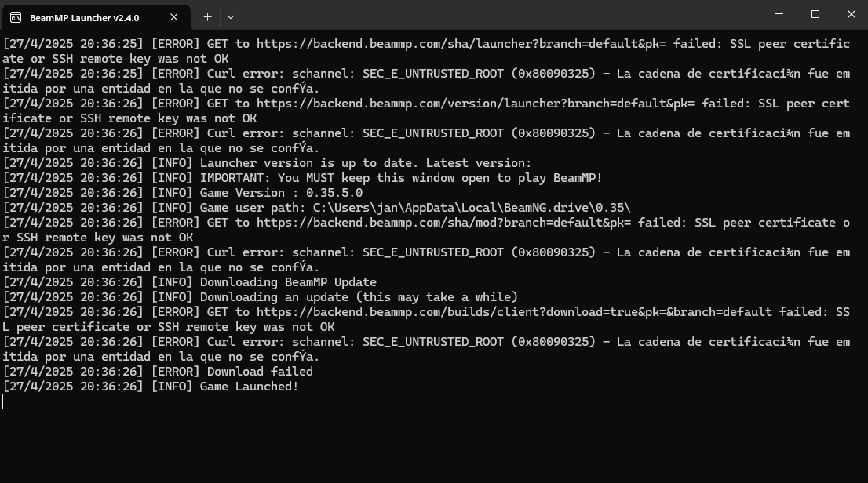Click the blinking cursor on the empty line
This screenshot has height=483, width=868.
click(3, 401)
